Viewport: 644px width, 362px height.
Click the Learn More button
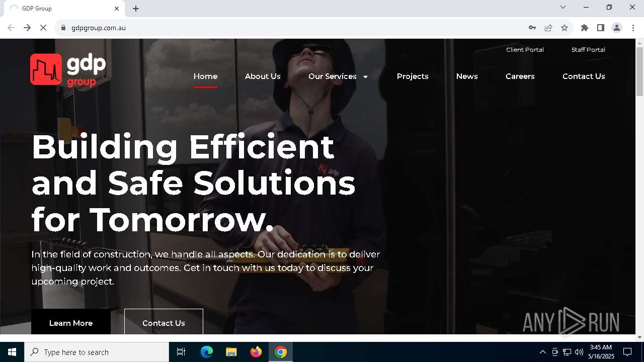pos(71,322)
